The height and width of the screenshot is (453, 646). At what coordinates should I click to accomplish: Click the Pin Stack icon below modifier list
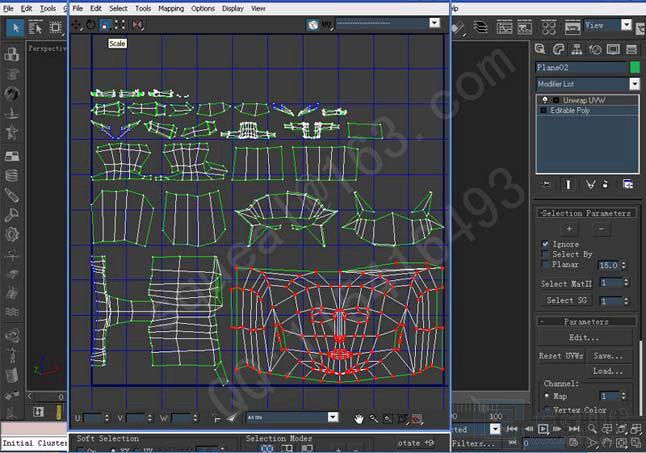coord(547,184)
